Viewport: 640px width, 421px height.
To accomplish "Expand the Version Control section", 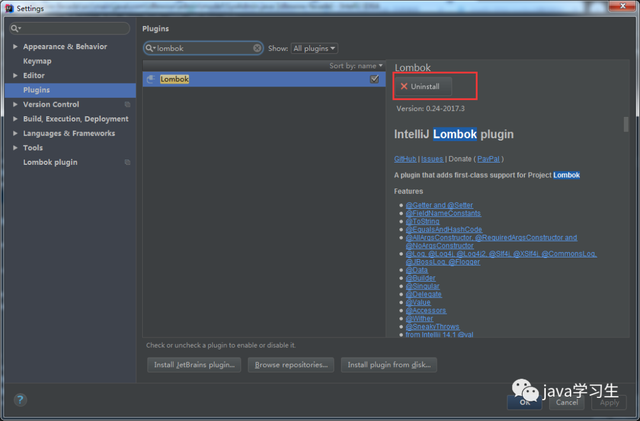I will click(15, 105).
